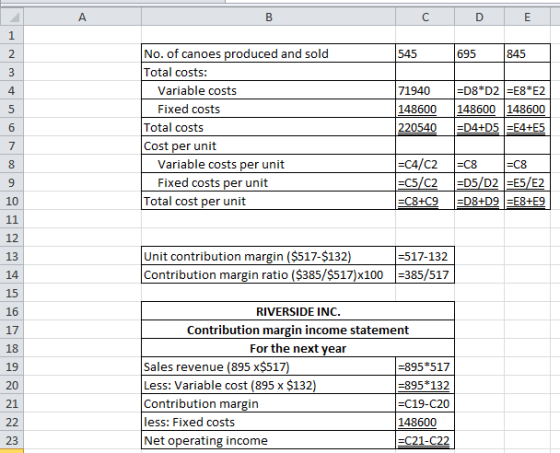This screenshot has height=453, width=560.
Task: Select row 15 header
Action: (12, 293)
